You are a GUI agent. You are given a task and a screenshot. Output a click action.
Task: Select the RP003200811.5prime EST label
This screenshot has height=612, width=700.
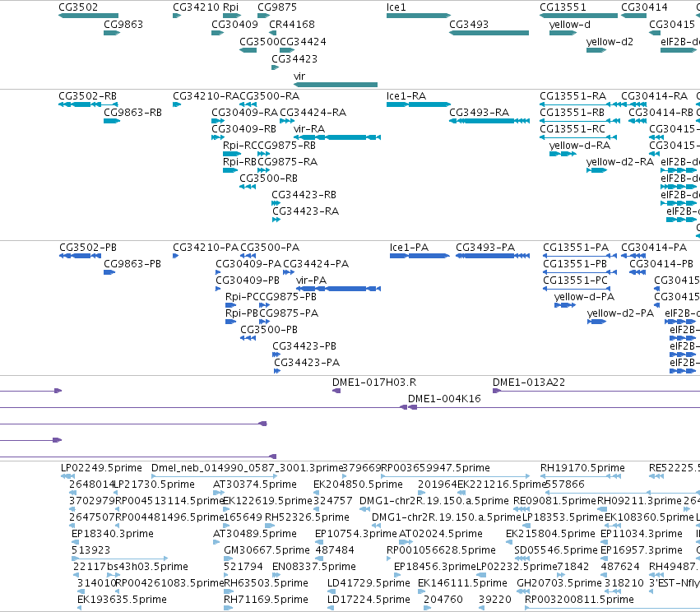click(x=579, y=600)
